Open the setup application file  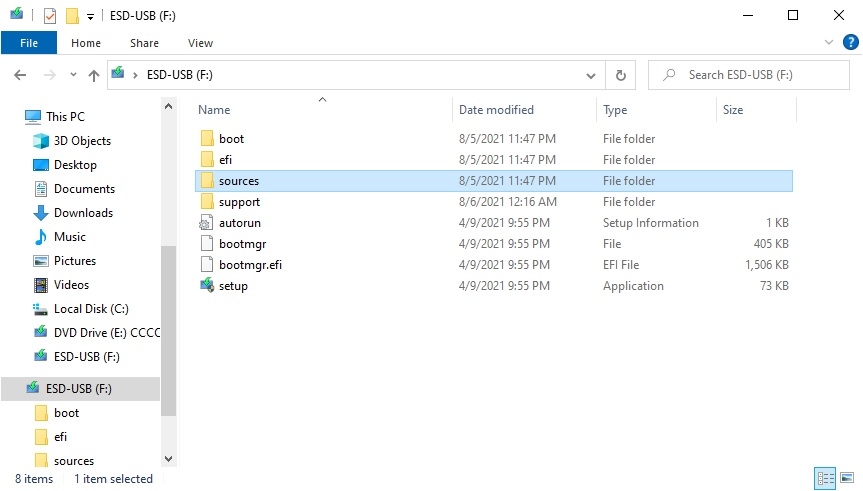[233, 286]
